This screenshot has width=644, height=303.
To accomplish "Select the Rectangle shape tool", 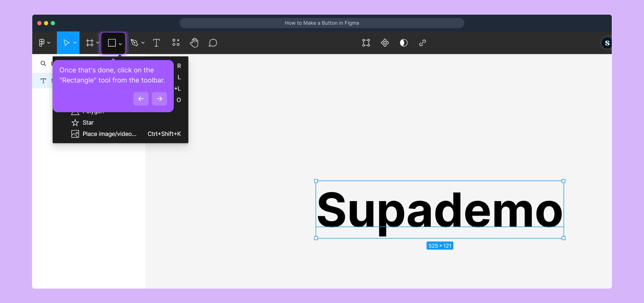I will pyautogui.click(x=112, y=43).
